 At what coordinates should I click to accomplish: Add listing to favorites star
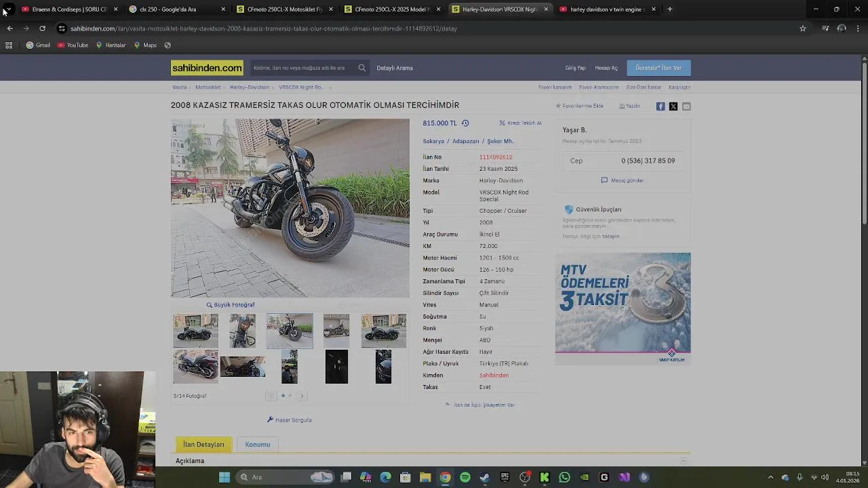559,106
